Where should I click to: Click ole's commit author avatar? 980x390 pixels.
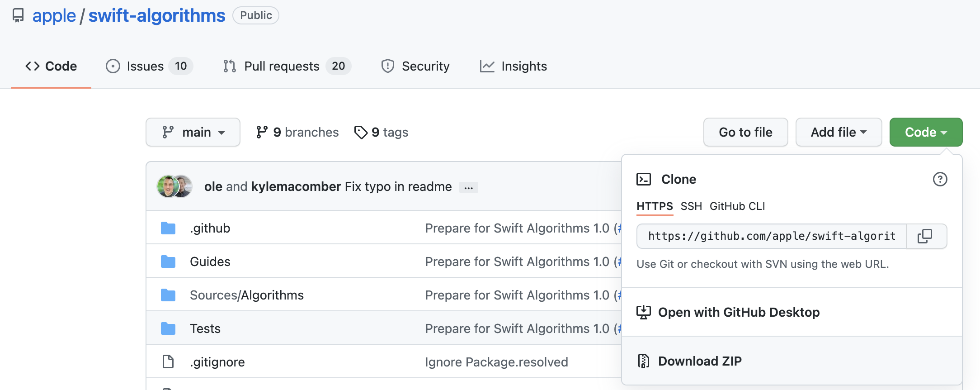pyautogui.click(x=167, y=186)
